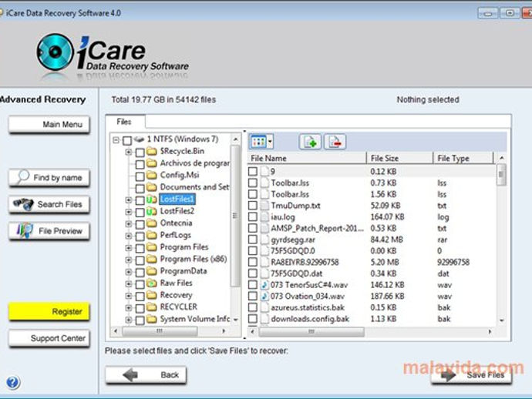Click the Find by name button
Image resolution: width=532 pixels, height=399 pixels.
[x=49, y=178]
